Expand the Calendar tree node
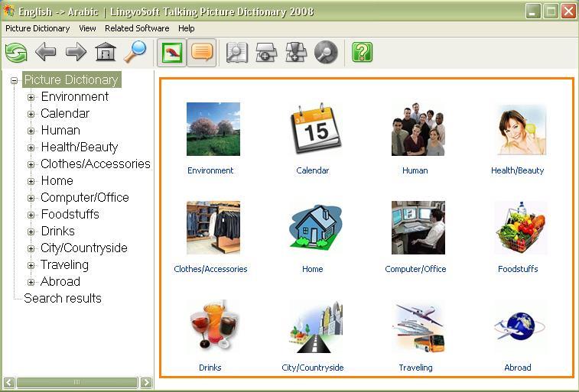Viewport: 579px width, 392px height. (x=31, y=115)
